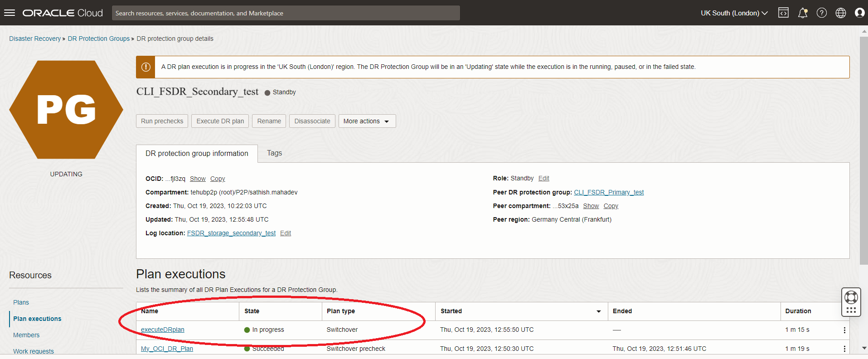This screenshot has height=359, width=868.
Task: Open actions menu for executeDRplan row
Action: tap(844, 330)
